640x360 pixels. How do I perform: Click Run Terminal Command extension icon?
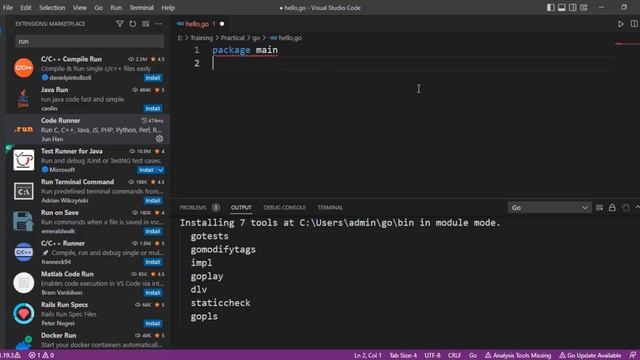pyautogui.click(x=24, y=191)
